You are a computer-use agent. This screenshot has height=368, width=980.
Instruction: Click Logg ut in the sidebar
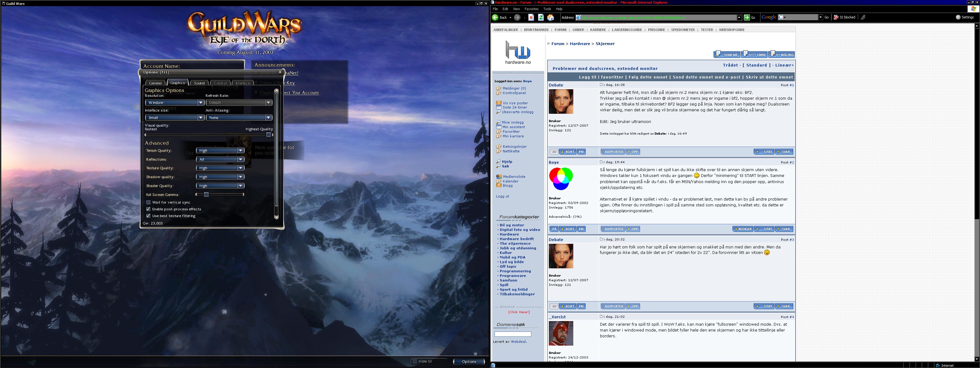pyautogui.click(x=502, y=197)
